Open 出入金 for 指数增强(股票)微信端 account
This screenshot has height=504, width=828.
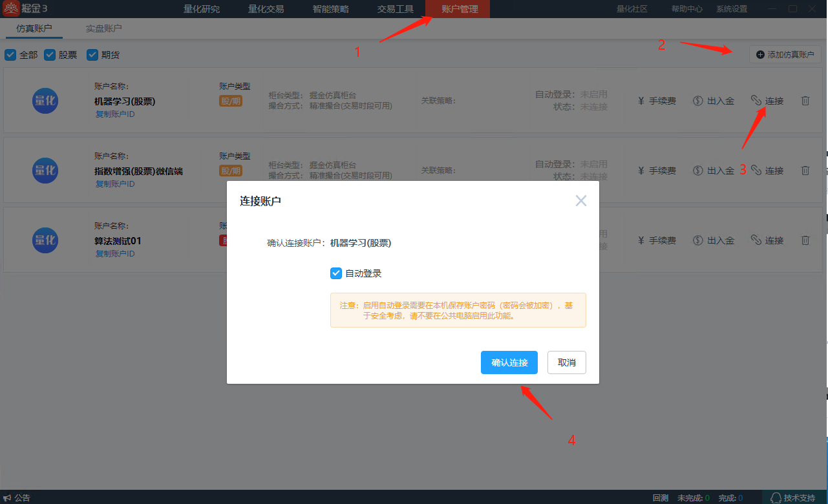(714, 171)
